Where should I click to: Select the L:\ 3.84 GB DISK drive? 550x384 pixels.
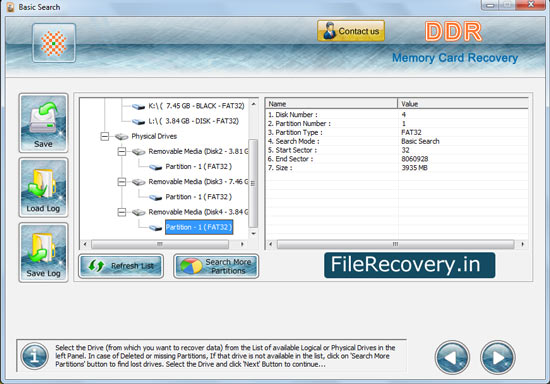coord(193,121)
